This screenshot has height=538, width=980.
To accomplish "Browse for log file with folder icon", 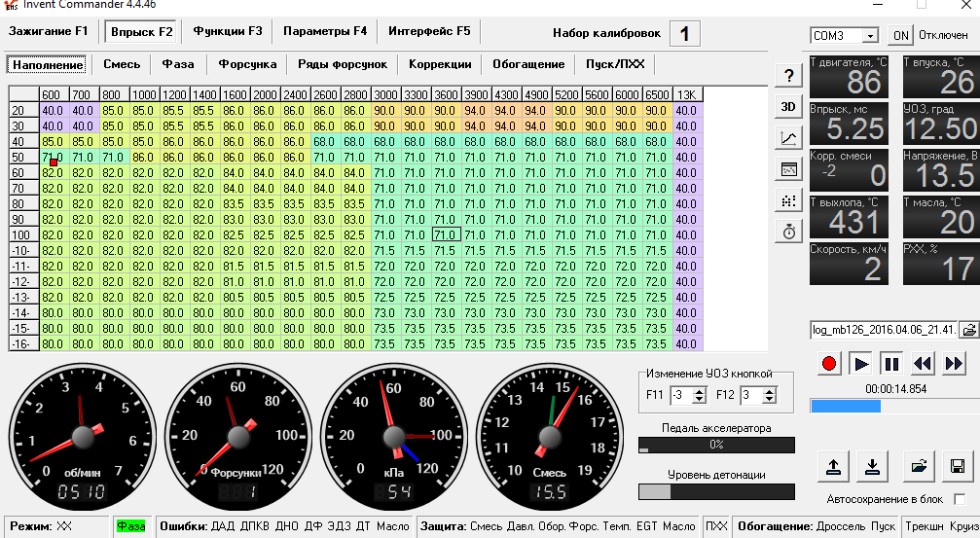I will 969,330.
